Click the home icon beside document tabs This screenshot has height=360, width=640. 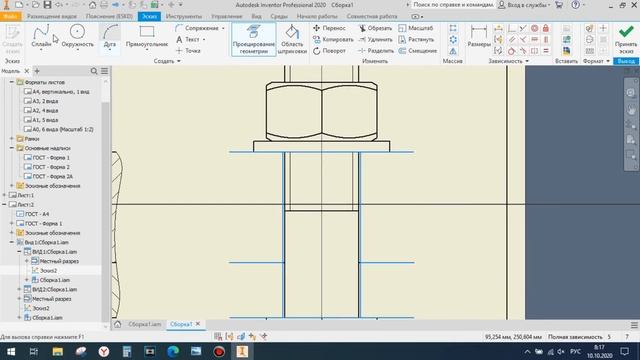[118, 324]
